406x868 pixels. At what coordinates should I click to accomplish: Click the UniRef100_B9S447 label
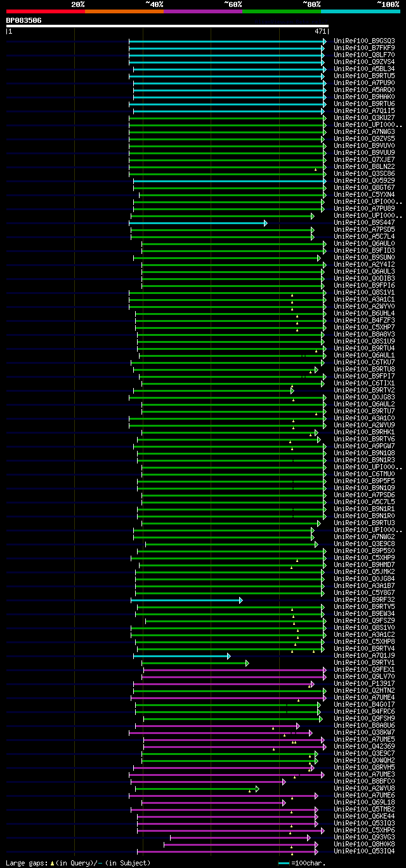pyautogui.click(x=364, y=223)
